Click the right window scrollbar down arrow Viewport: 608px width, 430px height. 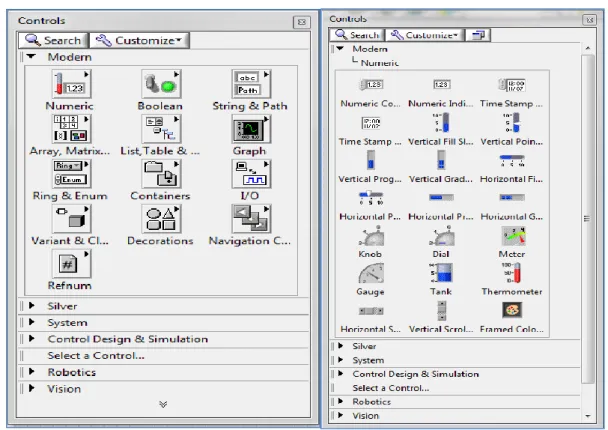point(588,416)
